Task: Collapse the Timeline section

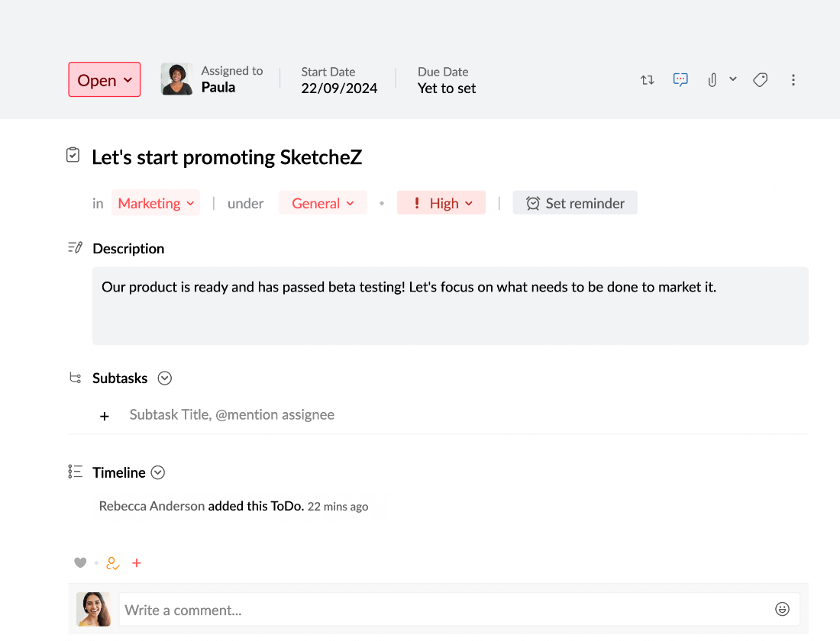Action: click(157, 473)
